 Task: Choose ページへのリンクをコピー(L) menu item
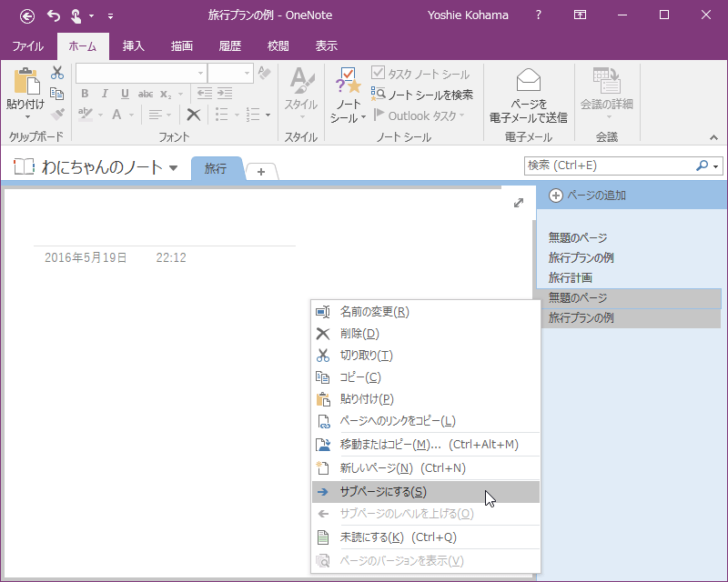click(425, 420)
